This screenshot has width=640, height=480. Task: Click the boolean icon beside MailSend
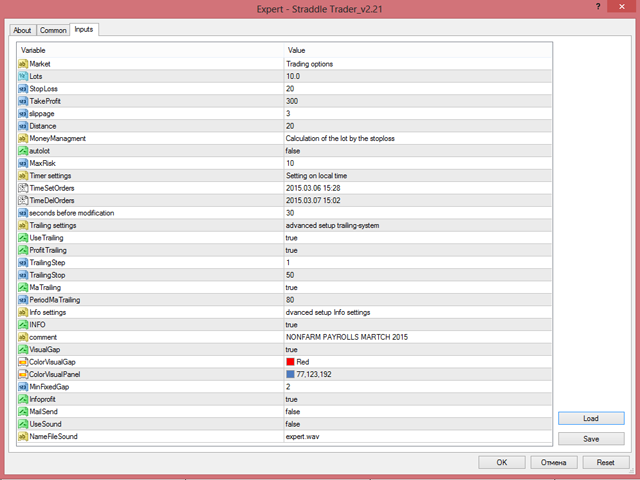point(23,412)
